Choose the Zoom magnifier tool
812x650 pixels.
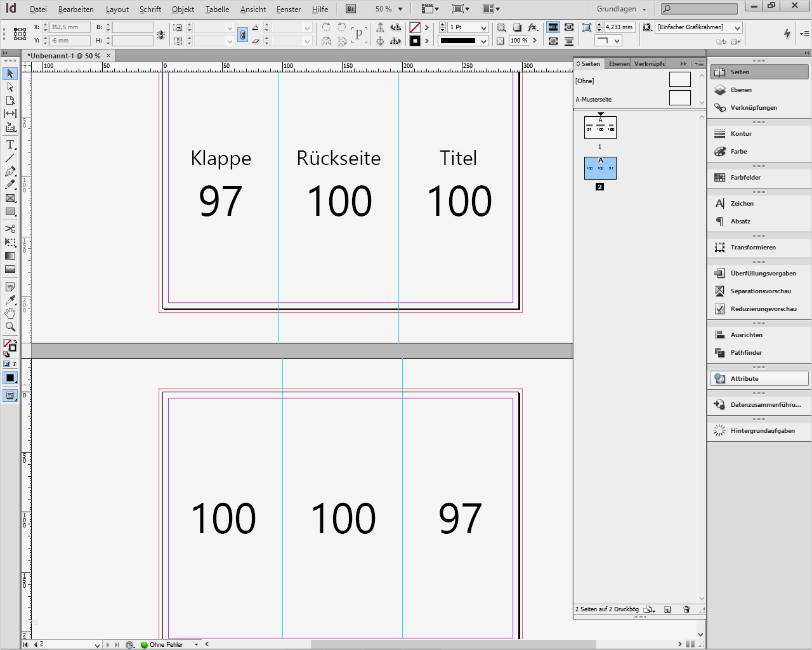tap(10, 327)
